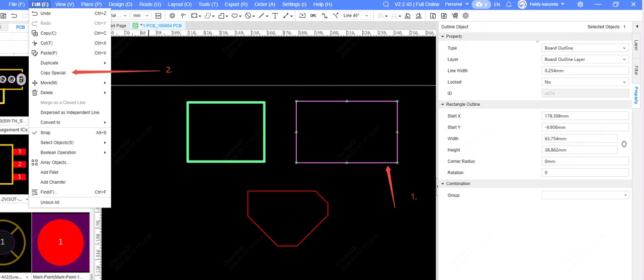Open the top bar settings gear
644x280 pixels.
580,5
